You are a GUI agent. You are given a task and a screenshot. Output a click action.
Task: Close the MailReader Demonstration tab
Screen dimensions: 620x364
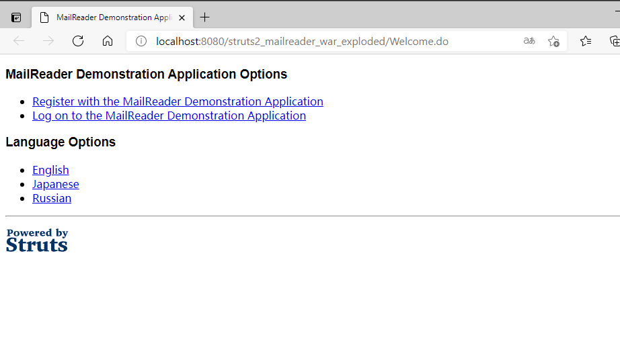(182, 17)
